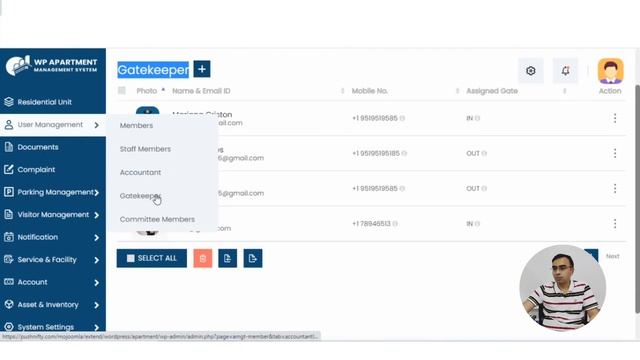Click mobile number +1 78946513
The width and height of the screenshot is (640, 360).
(x=371, y=224)
